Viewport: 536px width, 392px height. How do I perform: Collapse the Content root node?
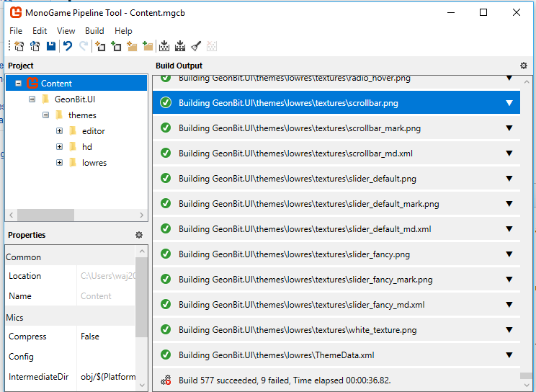coord(19,83)
